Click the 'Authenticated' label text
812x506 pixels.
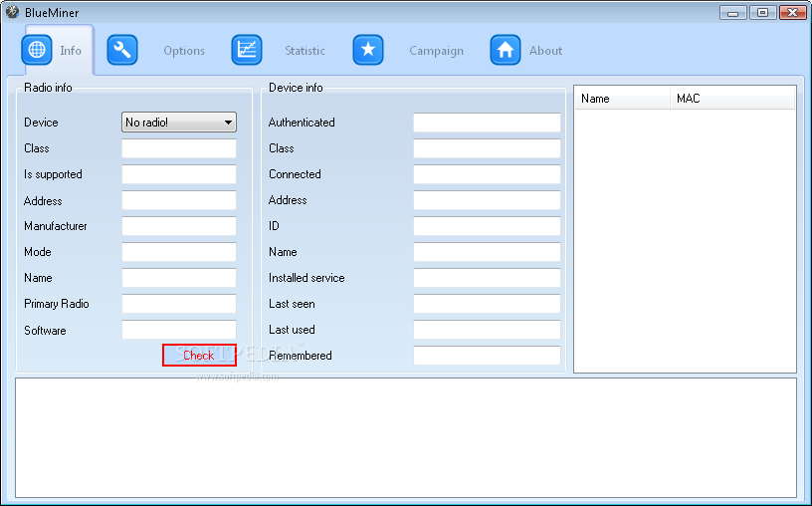tap(302, 123)
